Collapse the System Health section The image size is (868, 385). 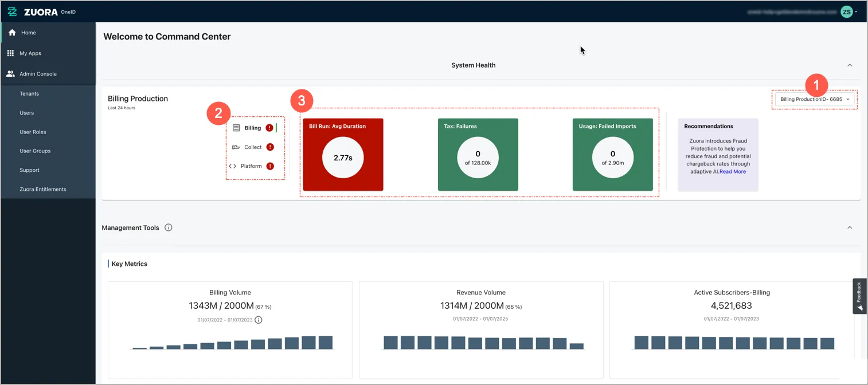point(850,65)
